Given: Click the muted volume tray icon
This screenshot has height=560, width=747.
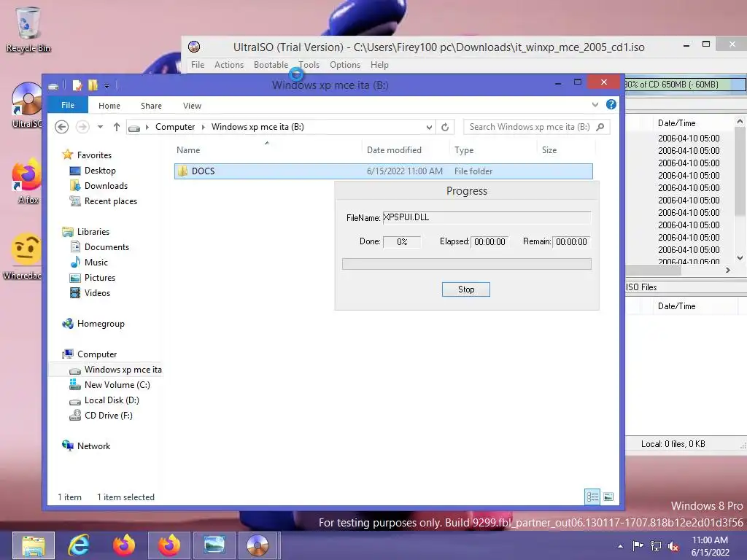Looking at the screenshot, I should tap(673, 546).
